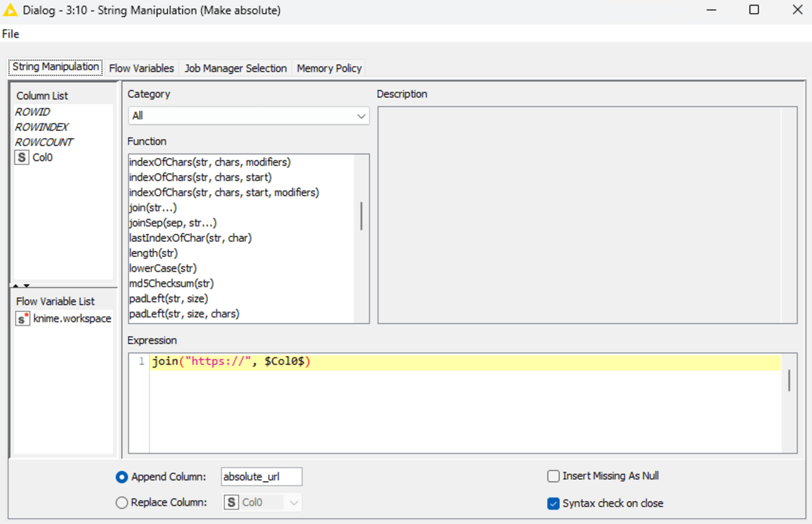
Task: Select the md5Checksum(str) function
Action: click(x=171, y=283)
